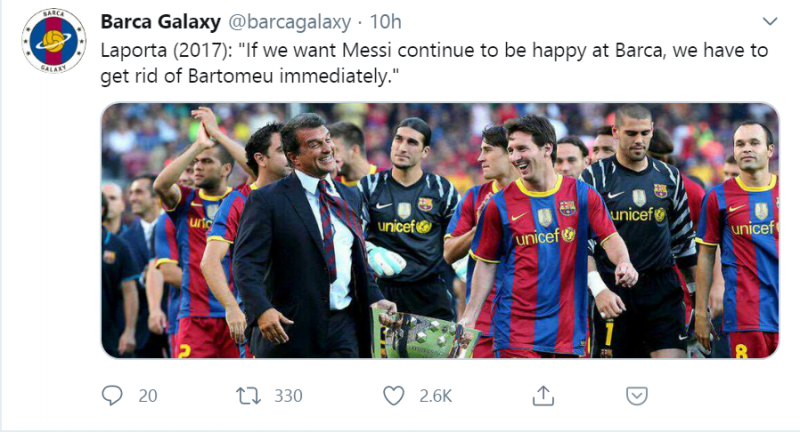Click the 2.6K likes count
800x432 pixels.
click(x=436, y=395)
